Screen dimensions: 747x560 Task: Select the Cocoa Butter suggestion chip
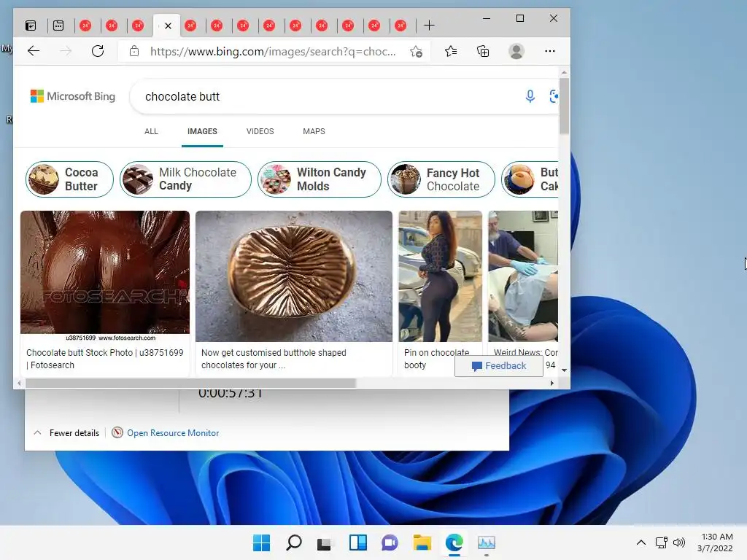pyautogui.click(x=69, y=179)
